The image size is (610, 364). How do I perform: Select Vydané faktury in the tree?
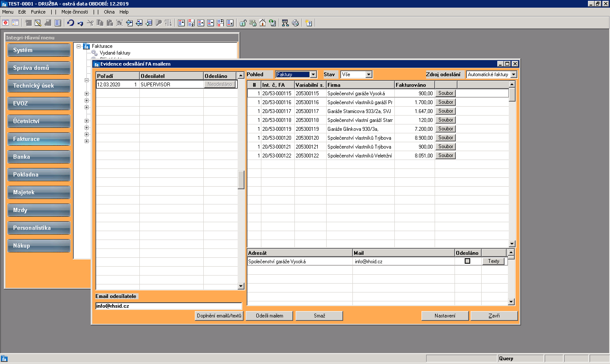click(115, 53)
